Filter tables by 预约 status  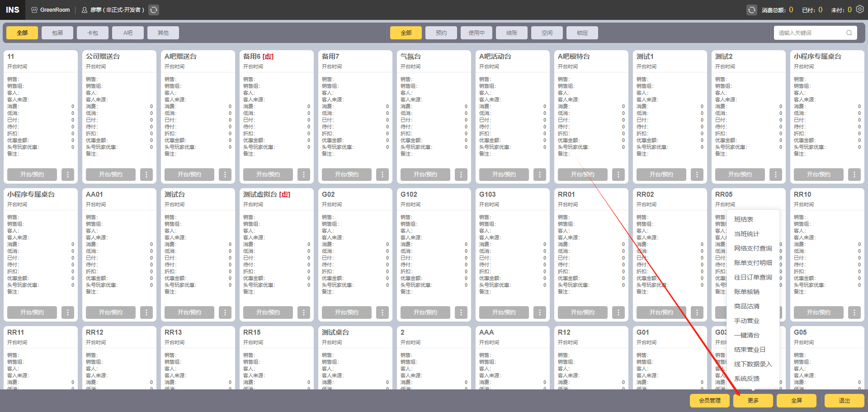tap(441, 33)
